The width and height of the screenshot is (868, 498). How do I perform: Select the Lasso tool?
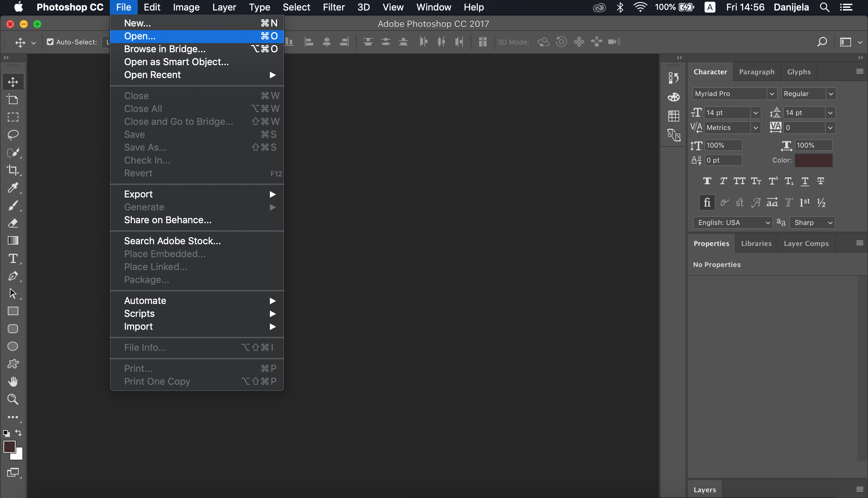13,135
